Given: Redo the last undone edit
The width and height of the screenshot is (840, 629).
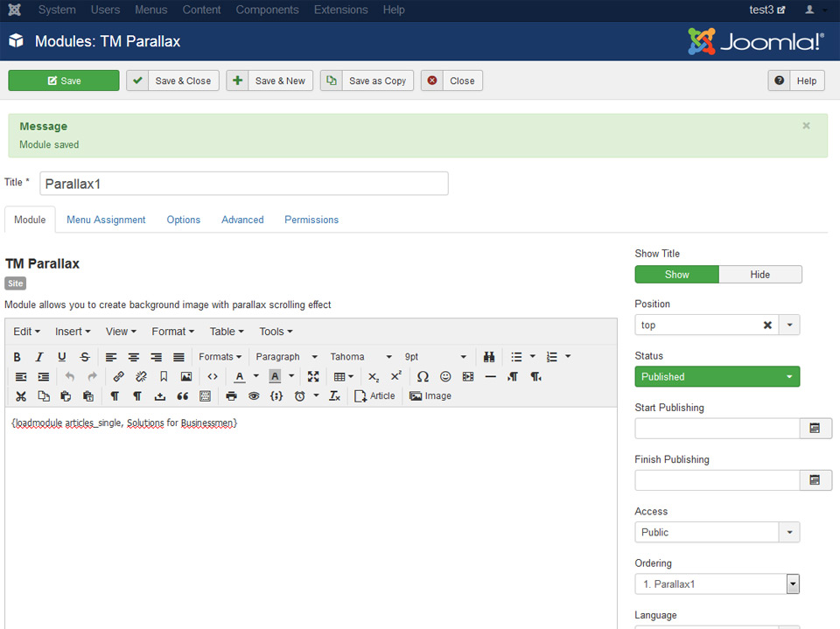Looking at the screenshot, I should (x=92, y=377).
